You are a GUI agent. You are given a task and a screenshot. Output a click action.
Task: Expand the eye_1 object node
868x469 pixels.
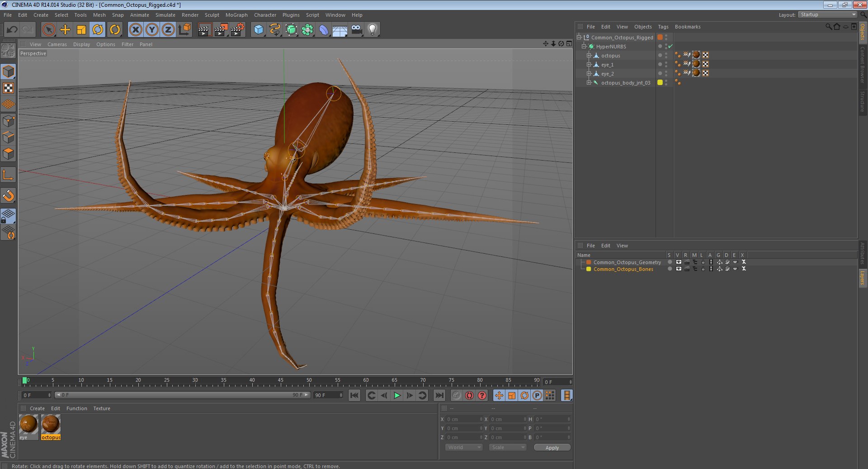(x=589, y=64)
